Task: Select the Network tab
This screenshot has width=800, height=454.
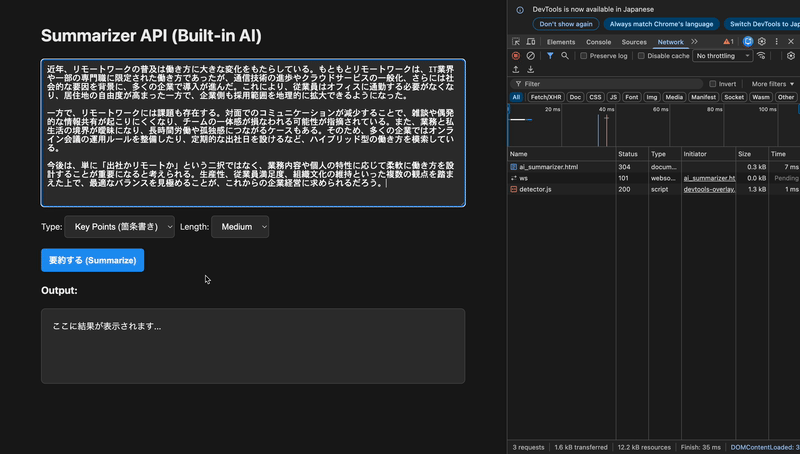Action: tap(670, 42)
